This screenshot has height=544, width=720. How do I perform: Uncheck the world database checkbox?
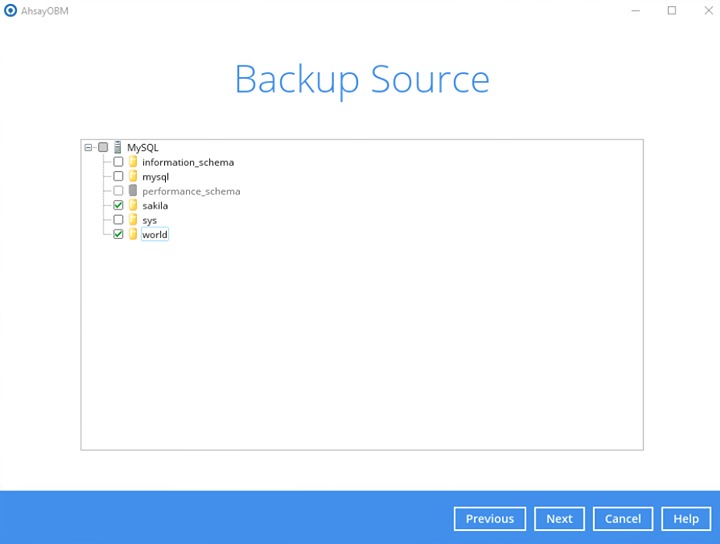pyautogui.click(x=118, y=234)
